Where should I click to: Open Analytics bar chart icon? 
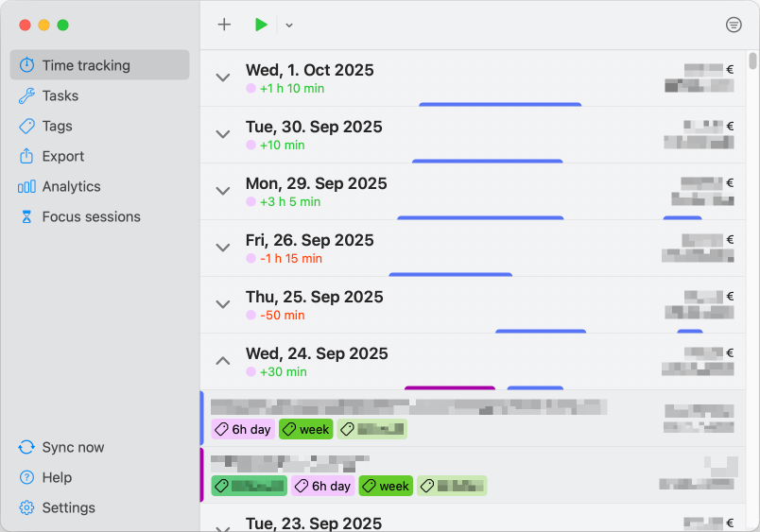pyautogui.click(x=26, y=186)
